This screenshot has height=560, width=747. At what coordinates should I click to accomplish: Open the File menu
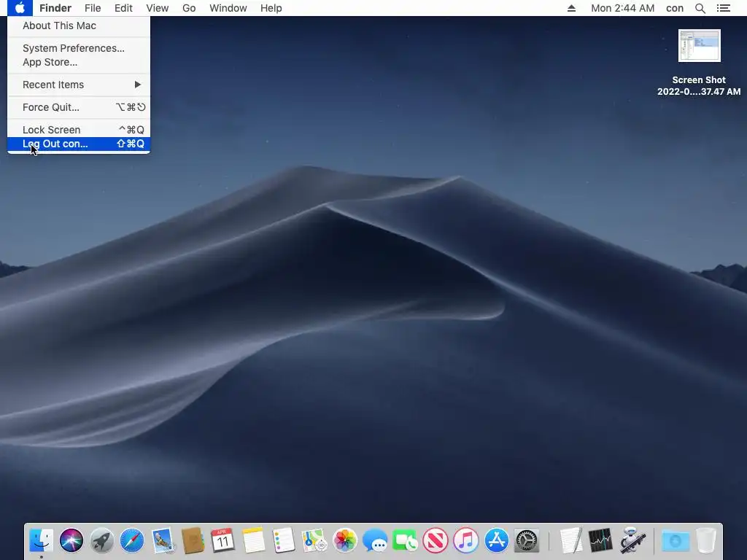[93, 8]
